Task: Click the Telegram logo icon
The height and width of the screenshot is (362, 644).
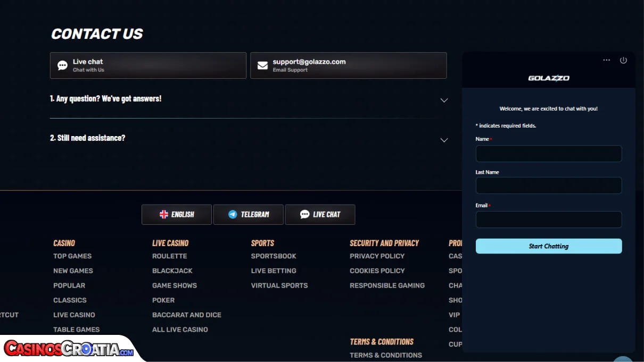Action: pyautogui.click(x=233, y=214)
